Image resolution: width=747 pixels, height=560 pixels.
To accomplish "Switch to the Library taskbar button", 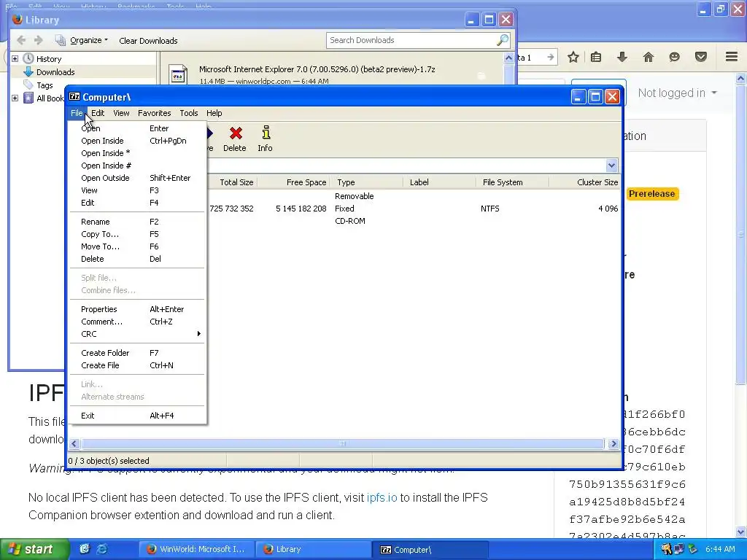I will click(x=313, y=549).
